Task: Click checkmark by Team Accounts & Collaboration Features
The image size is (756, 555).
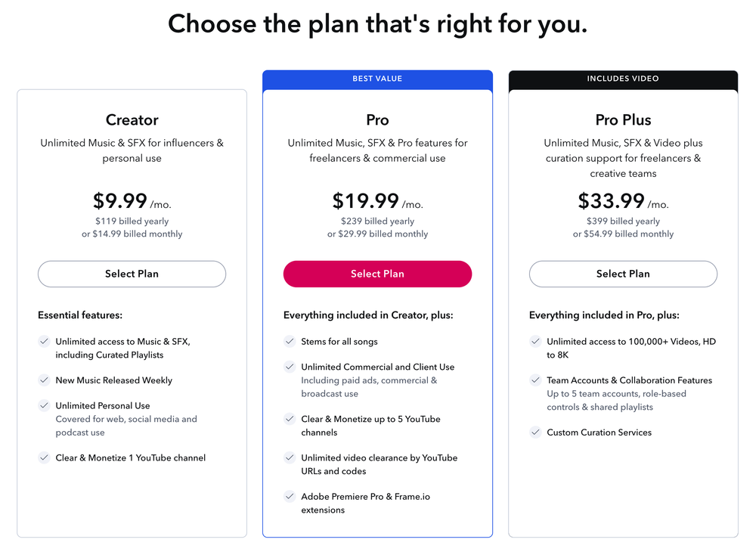Action: [x=535, y=380]
